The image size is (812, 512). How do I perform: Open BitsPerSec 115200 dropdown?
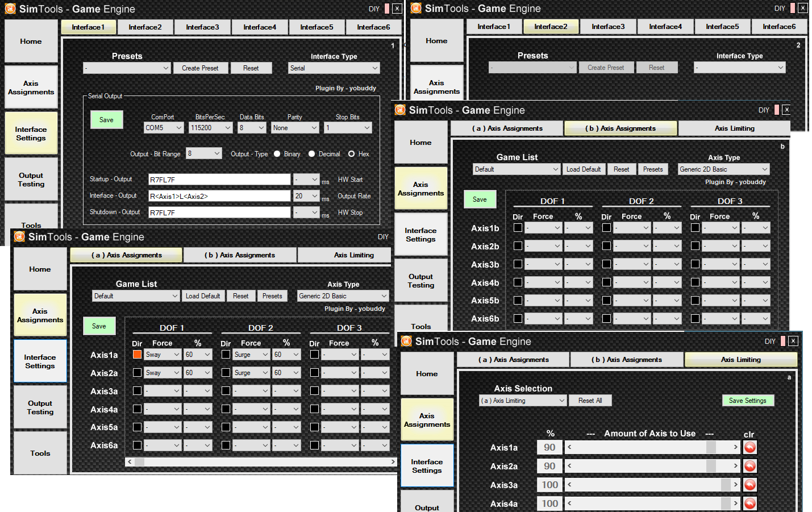pyautogui.click(x=210, y=128)
